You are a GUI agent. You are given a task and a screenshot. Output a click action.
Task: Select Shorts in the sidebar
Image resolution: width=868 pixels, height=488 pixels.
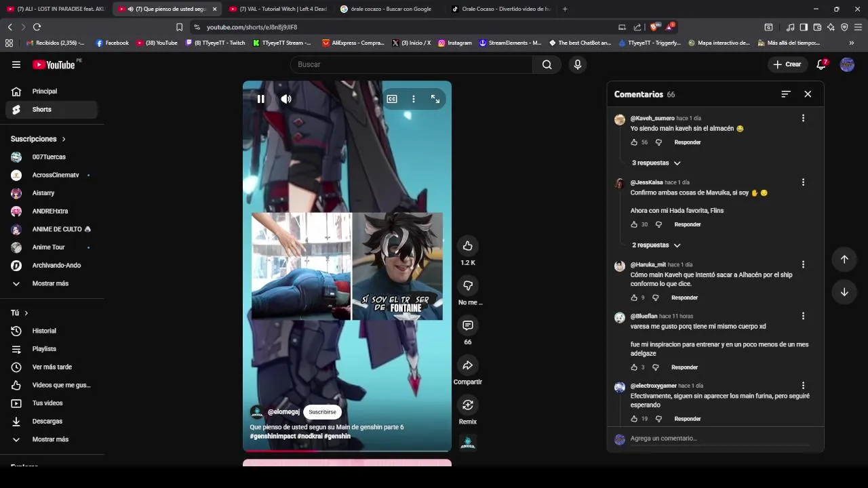pyautogui.click(x=53, y=109)
